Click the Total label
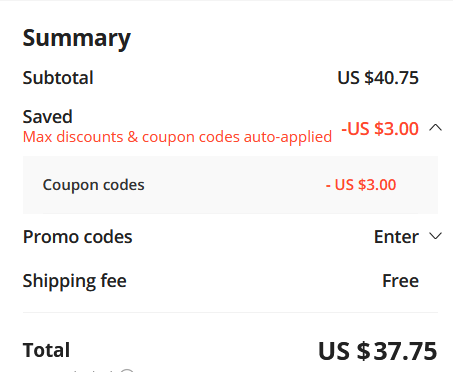This screenshot has height=372, width=453. (46, 350)
